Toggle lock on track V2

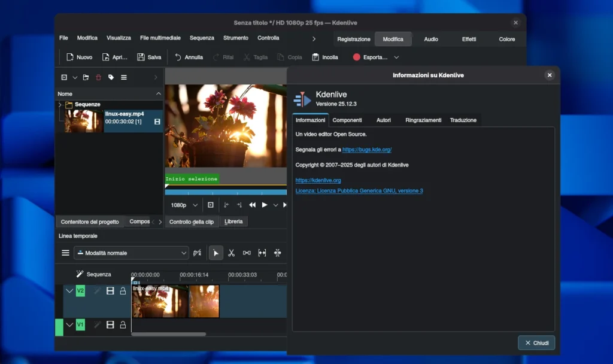[123, 291]
